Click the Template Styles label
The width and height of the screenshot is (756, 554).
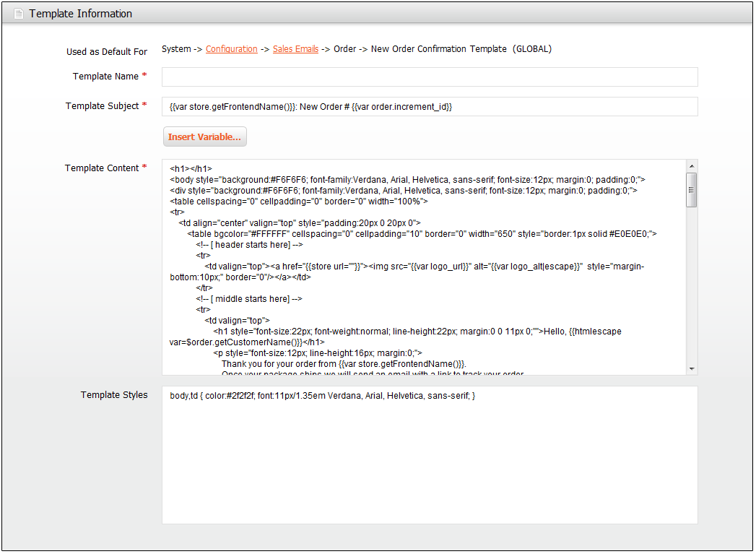coord(113,395)
